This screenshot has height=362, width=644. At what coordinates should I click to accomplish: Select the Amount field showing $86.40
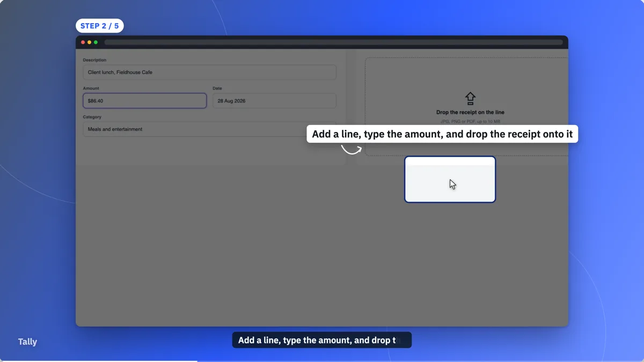144,101
